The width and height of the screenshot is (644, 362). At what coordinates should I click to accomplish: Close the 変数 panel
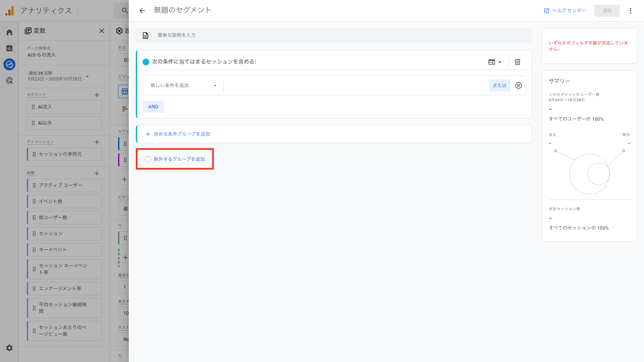point(102,31)
